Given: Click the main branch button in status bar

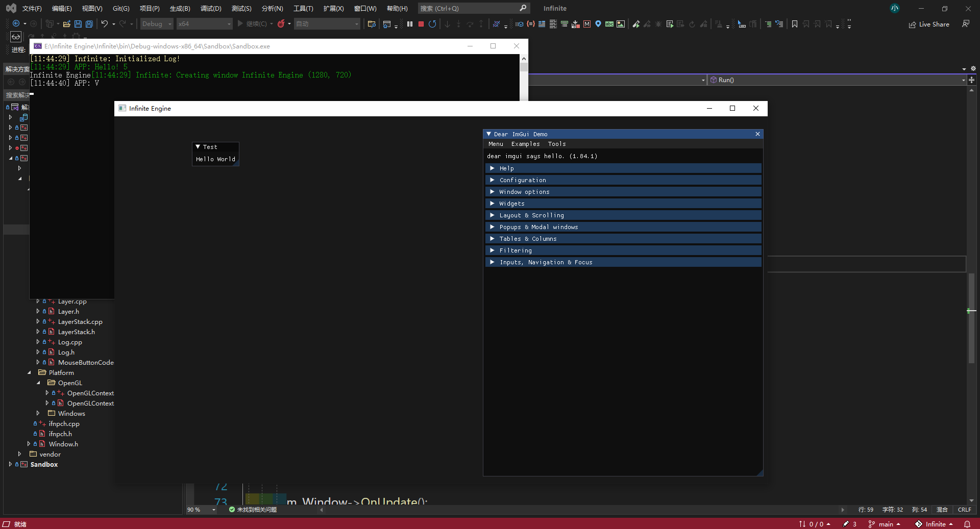Looking at the screenshot, I should pos(885,524).
